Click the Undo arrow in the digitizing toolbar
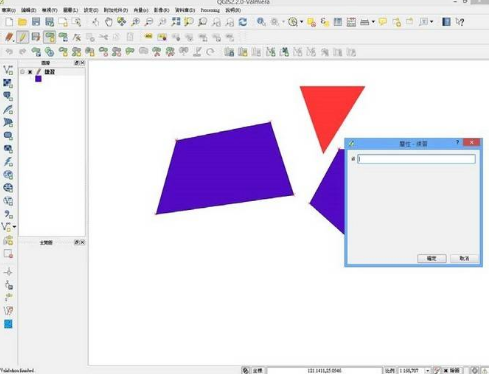This screenshot has width=492, height=374. pos(9,52)
